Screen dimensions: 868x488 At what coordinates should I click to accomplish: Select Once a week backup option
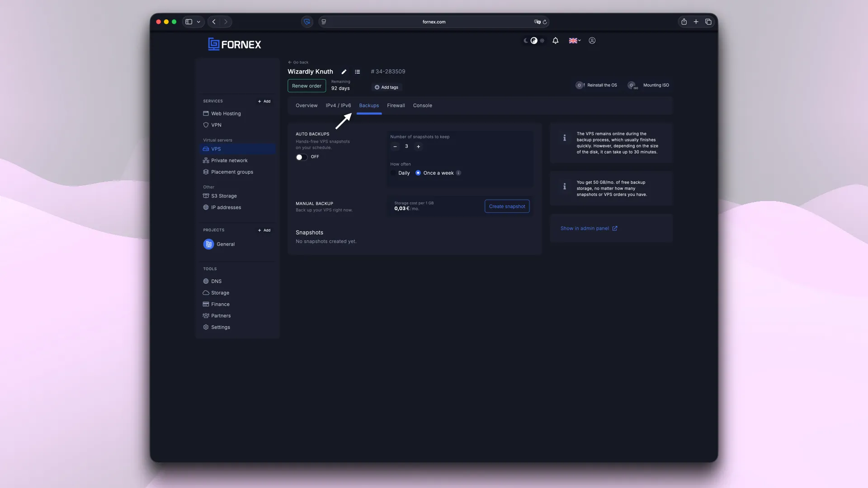pyautogui.click(x=418, y=173)
